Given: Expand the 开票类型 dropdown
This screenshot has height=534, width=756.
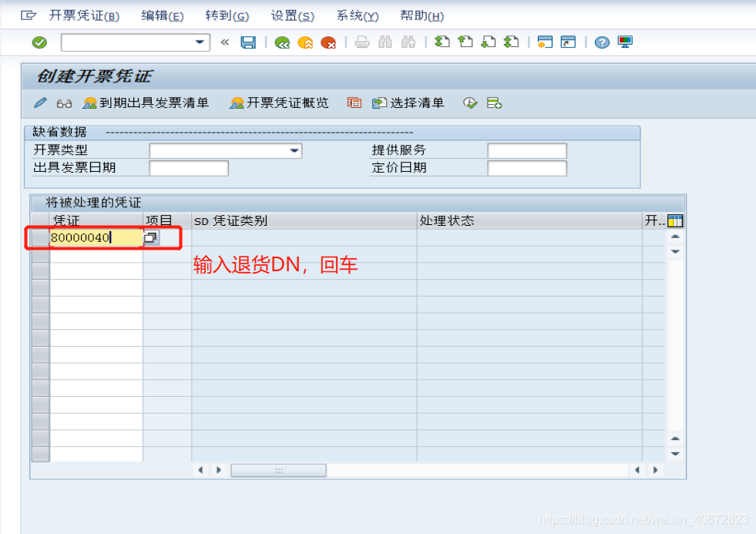Looking at the screenshot, I should click(294, 151).
